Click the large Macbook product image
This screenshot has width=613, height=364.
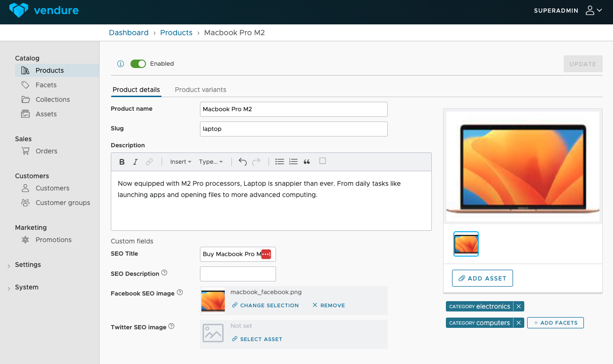[x=523, y=167]
